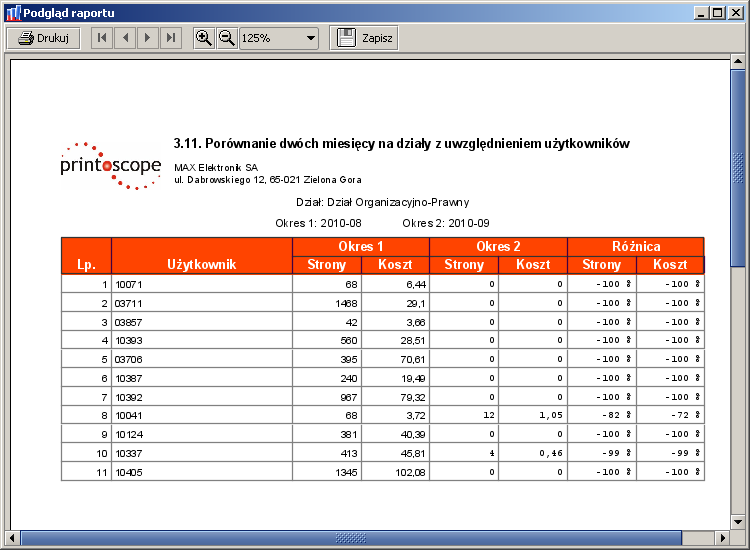Click vertical scrollbar up arrow
This screenshot has width=750, height=550.
pos(738,61)
